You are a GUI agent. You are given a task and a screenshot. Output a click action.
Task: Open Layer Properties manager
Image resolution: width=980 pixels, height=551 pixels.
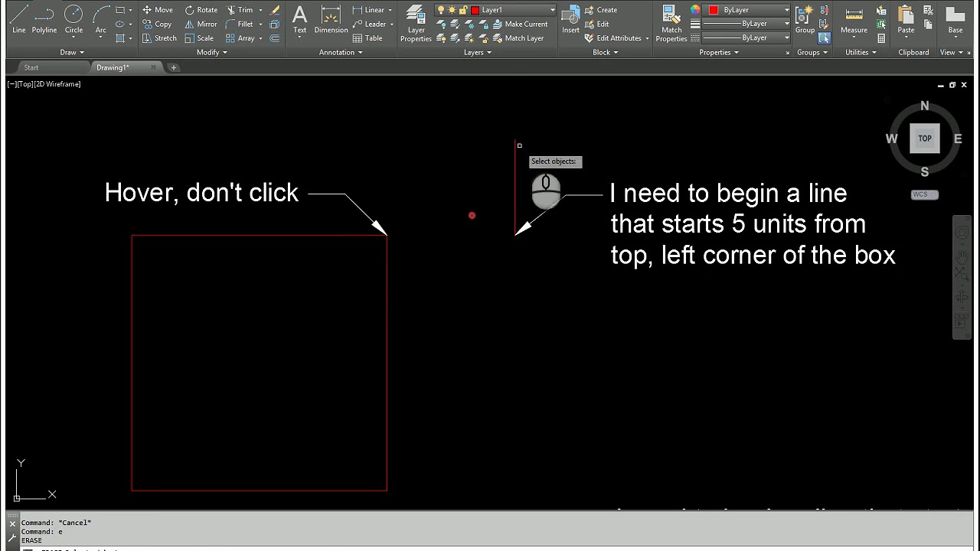416,24
